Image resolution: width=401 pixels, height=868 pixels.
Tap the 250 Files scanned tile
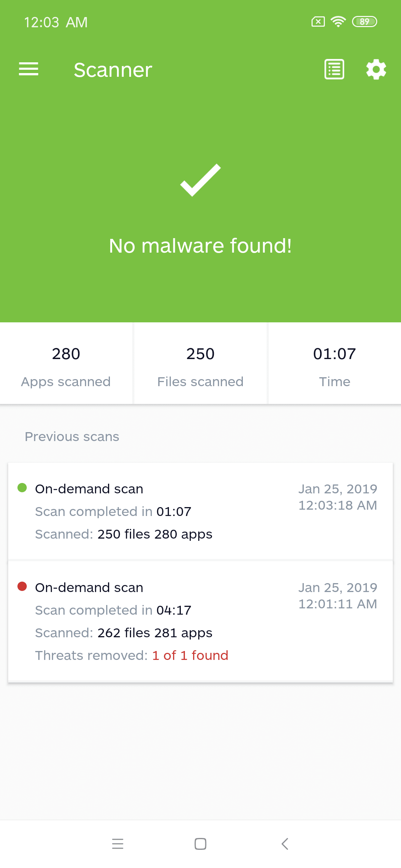pyautogui.click(x=200, y=363)
